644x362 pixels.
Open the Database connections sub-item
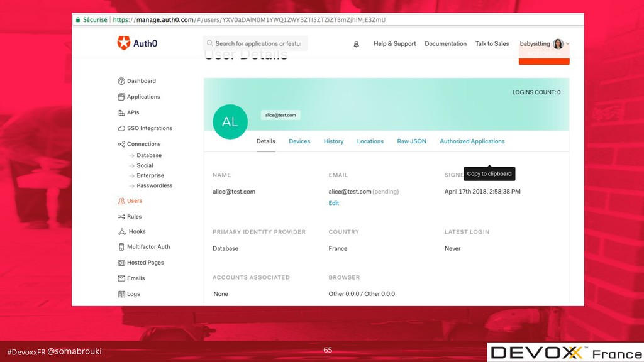click(x=149, y=156)
